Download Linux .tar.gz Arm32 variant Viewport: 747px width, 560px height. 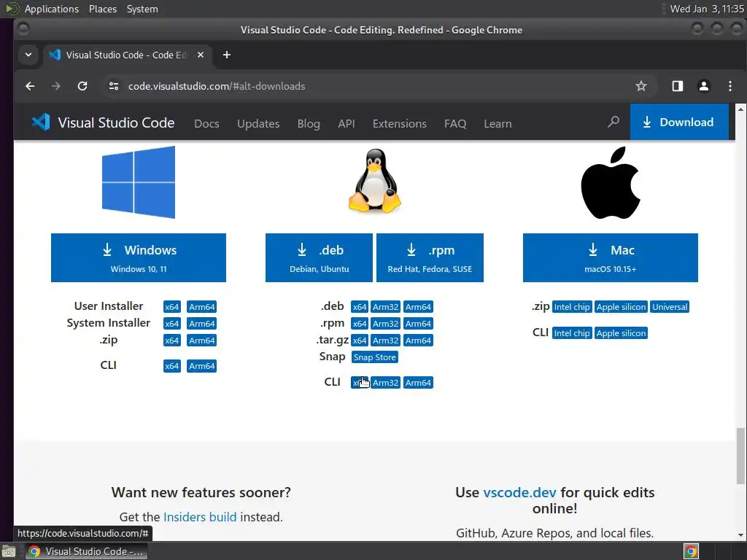click(385, 341)
